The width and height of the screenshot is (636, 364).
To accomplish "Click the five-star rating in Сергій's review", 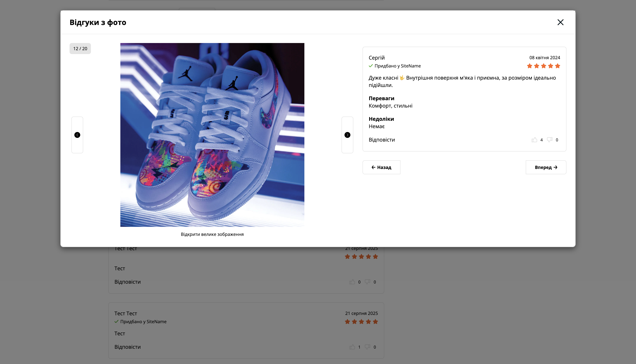I will point(543,66).
